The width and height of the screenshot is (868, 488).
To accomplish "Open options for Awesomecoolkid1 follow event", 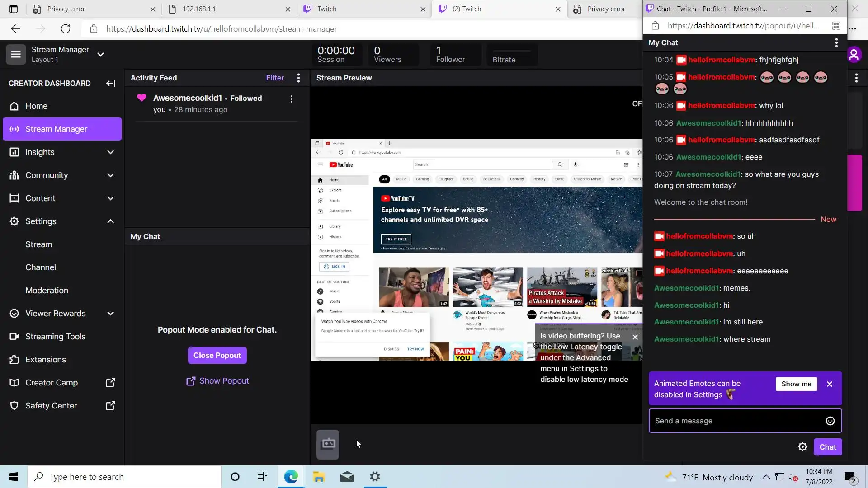I will 292,99.
